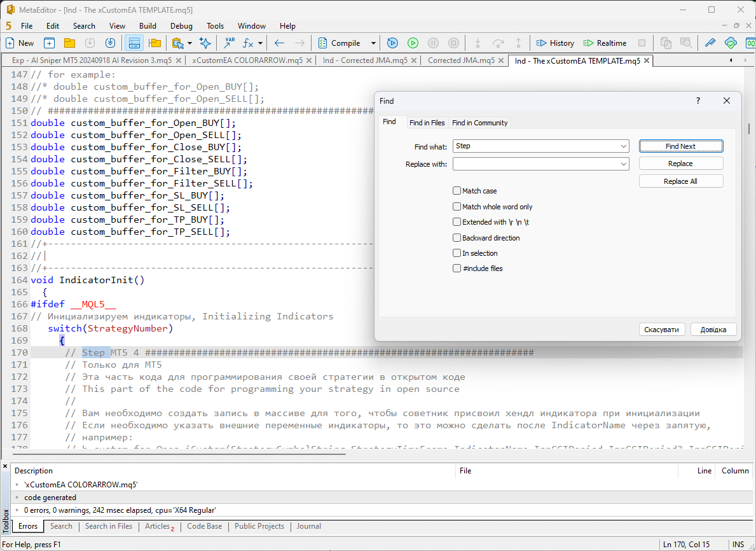Open the Replace with dropdown arrow
Image resolution: width=756 pixels, height=551 pixels.
(623, 164)
